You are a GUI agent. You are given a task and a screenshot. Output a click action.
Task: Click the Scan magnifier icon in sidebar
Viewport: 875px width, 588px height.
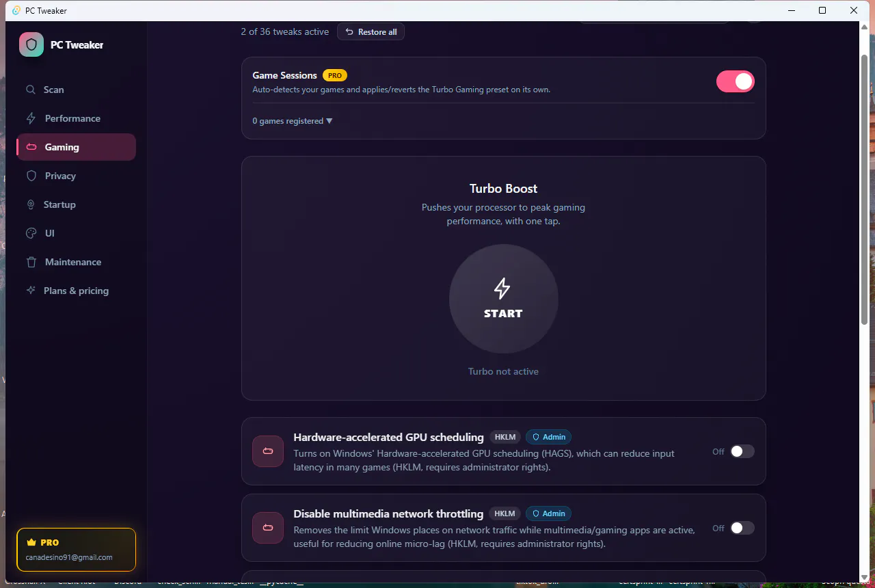31,90
